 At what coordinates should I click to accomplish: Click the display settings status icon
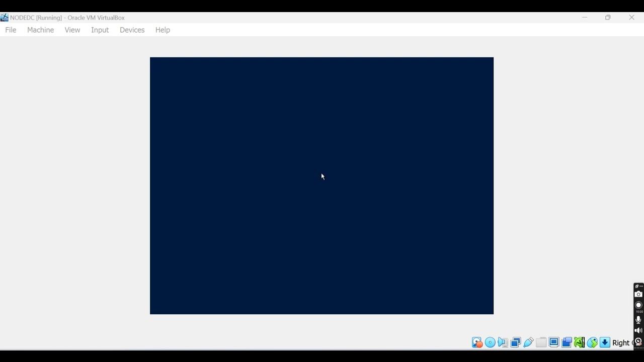[554, 343]
